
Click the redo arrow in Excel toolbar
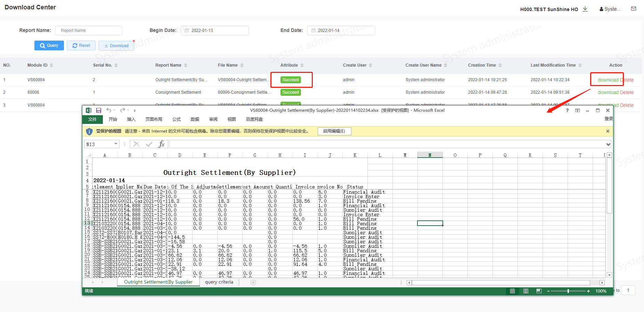pyautogui.click(x=122, y=110)
